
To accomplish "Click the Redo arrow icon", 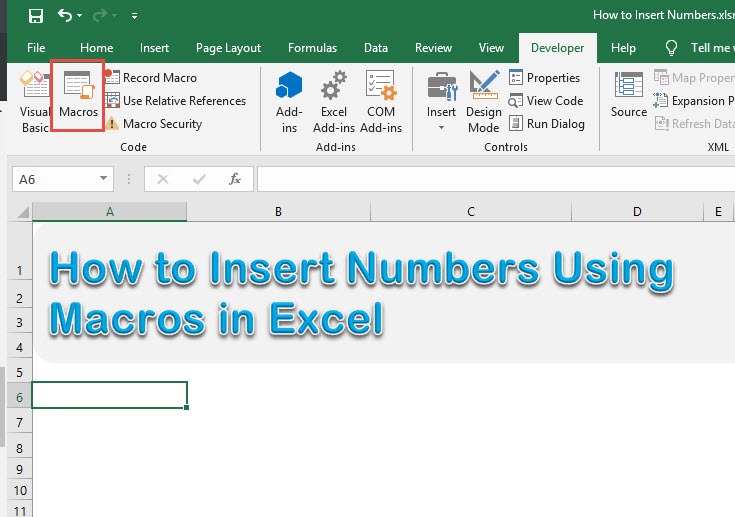I will [99, 15].
